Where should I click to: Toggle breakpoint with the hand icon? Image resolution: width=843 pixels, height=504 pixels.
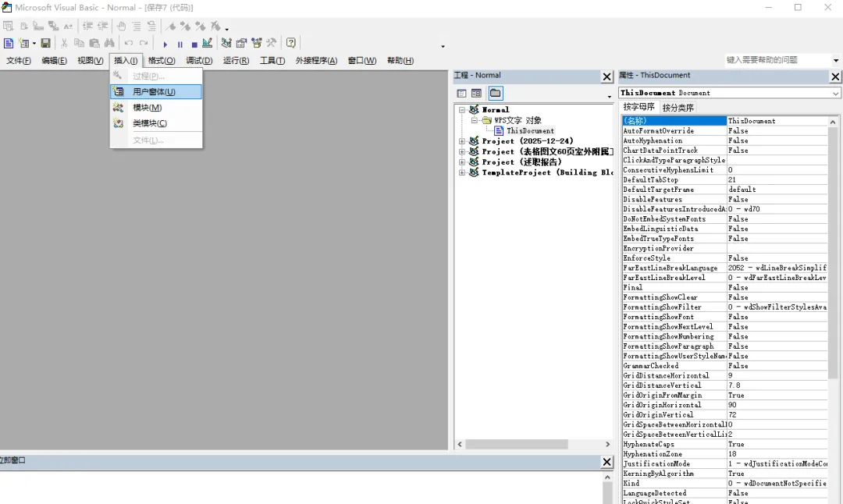(x=122, y=26)
